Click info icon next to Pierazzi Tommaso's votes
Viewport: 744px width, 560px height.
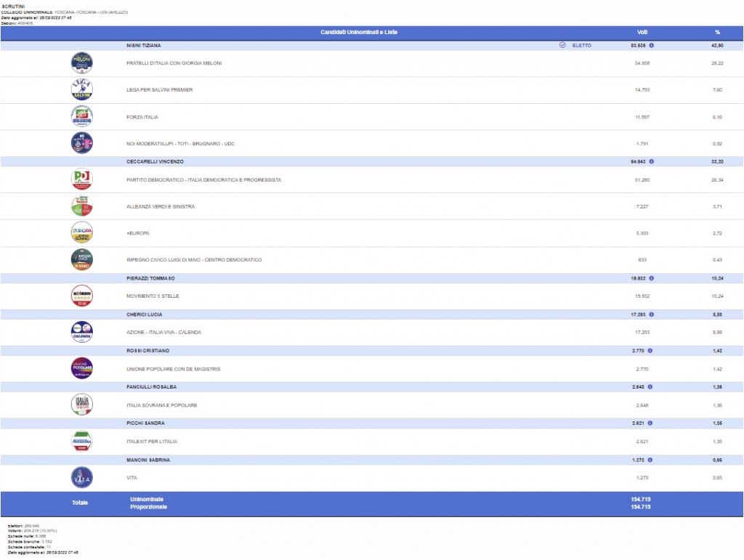pyautogui.click(x=651, y=278)
